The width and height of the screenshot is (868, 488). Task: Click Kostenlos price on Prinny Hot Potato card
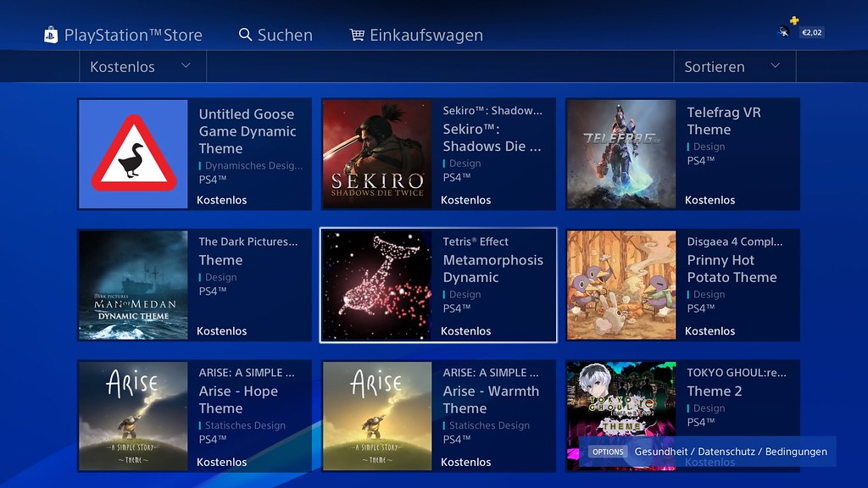tap(709, 331)
